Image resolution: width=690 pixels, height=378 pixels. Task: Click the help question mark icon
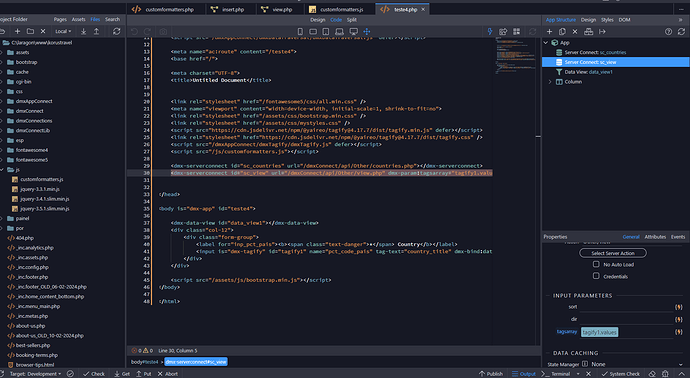[x=668, y=31]
